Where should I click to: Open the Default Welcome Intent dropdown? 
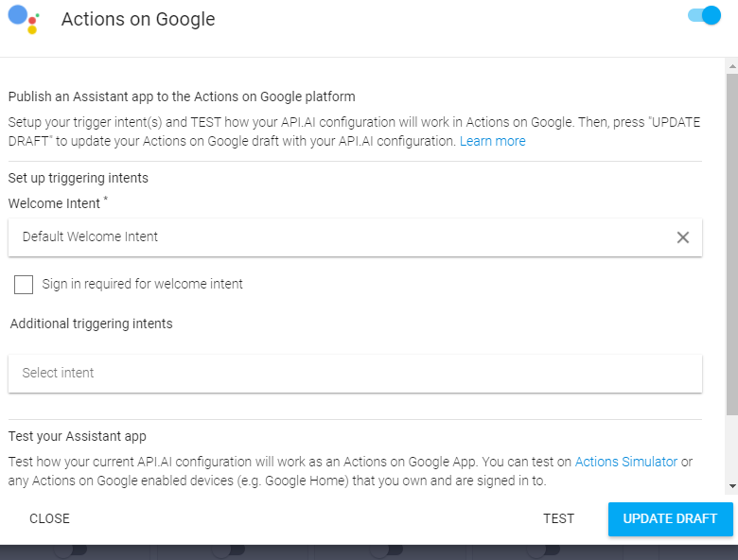[355, 237]
